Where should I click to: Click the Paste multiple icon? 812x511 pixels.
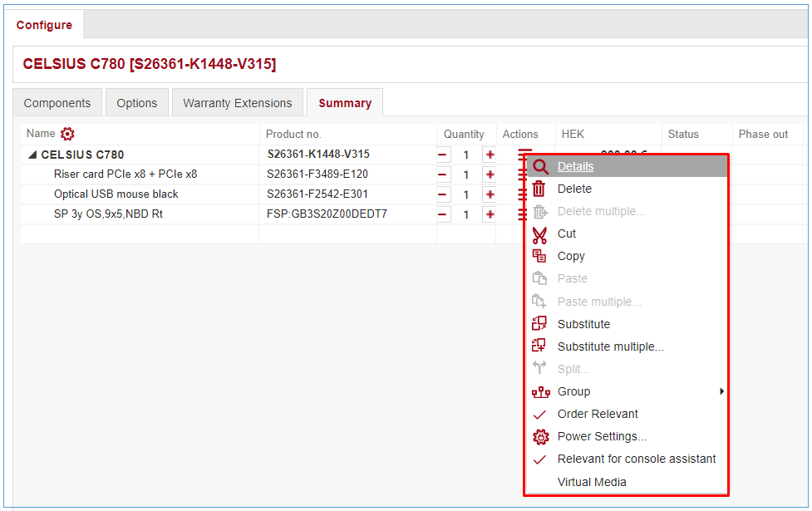(x=539, y=301)
